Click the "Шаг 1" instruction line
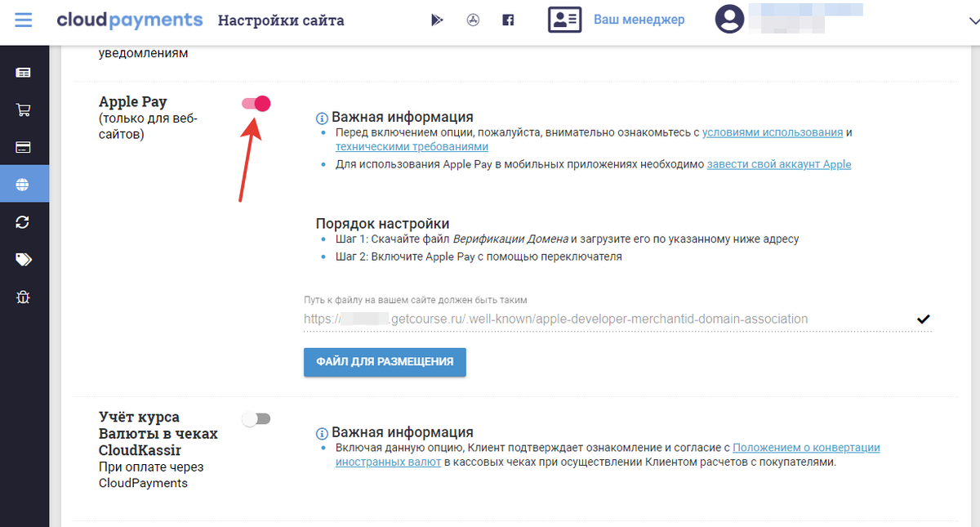The image size is (980, 527). click(x=567, y=239)
